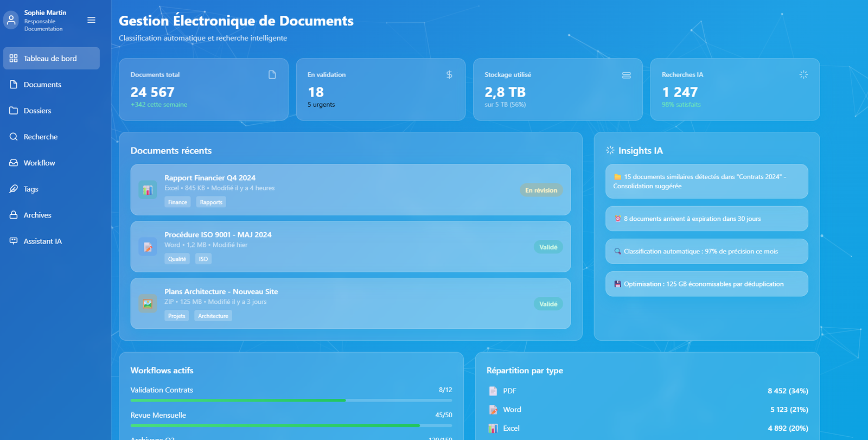Click the Workflow inbox icon
The width and height of the screenshot is (868, 440).
tap(14, 163)
